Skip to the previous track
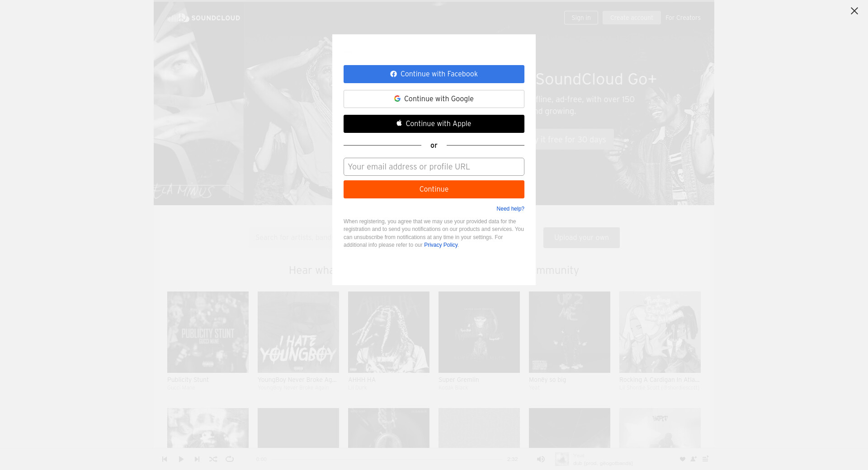The width and height of the screenshot is (868, 470). (165, 459)
